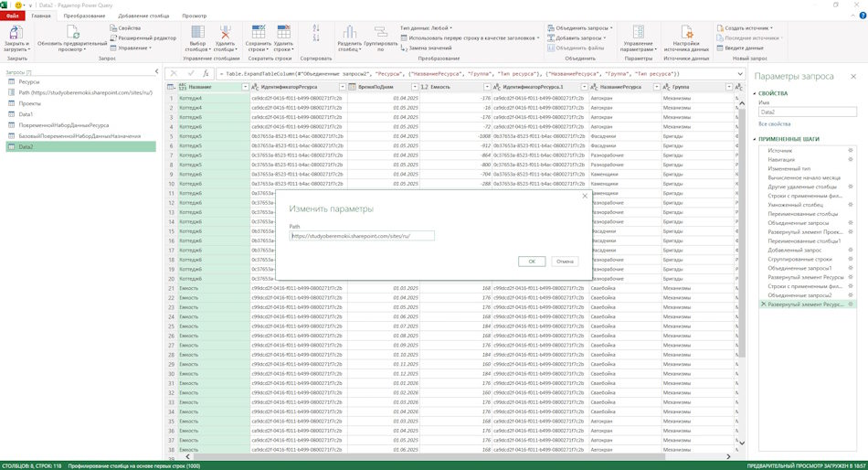This screenshot has height=470, width=868.
Task: Open settings gear for step Умноженный столбец
Action: tap(851, 205)
